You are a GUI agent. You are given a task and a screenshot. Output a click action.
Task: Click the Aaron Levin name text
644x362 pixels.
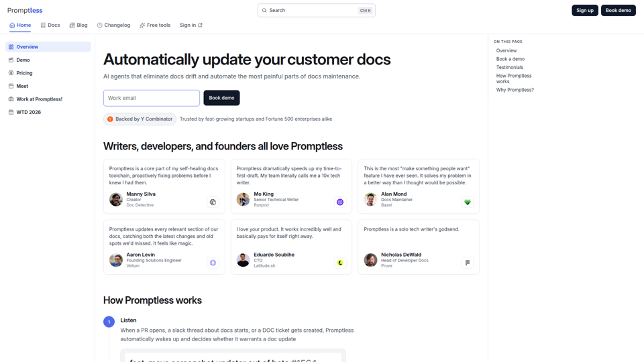pos(140,255)
